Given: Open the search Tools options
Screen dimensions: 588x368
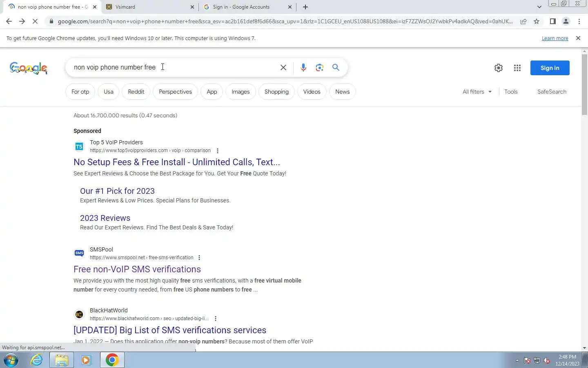Looking at the screenshot, I should (x=511, y=92).
